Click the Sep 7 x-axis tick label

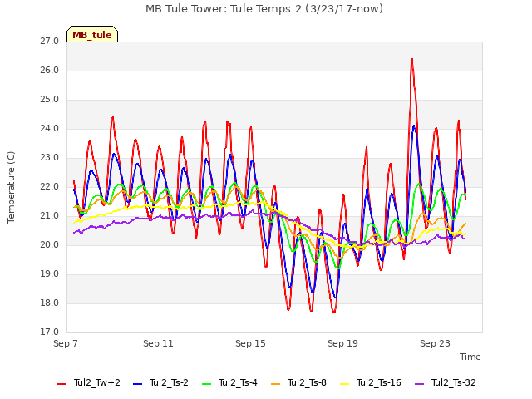coord(66,343)
